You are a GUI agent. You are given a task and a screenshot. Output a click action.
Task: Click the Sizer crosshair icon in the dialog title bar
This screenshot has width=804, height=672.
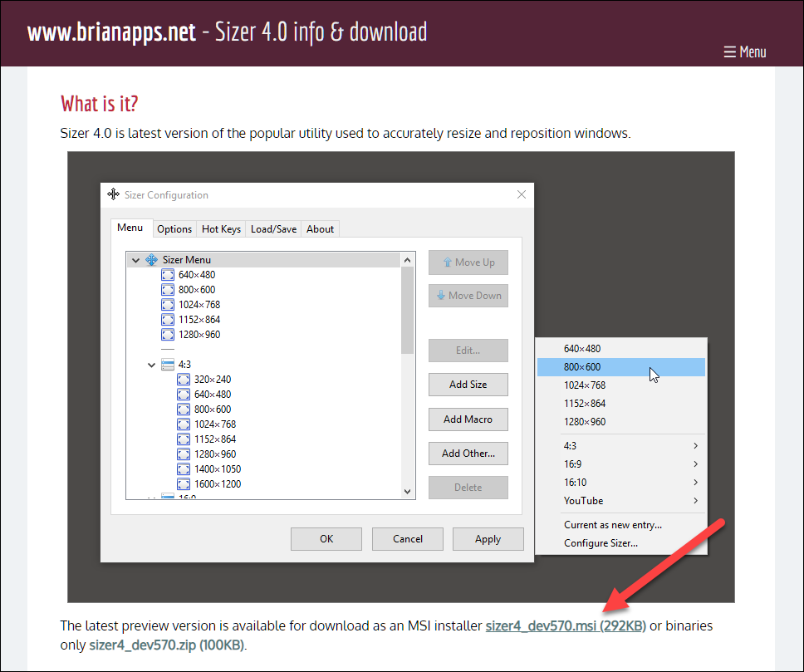pos(113,194)
